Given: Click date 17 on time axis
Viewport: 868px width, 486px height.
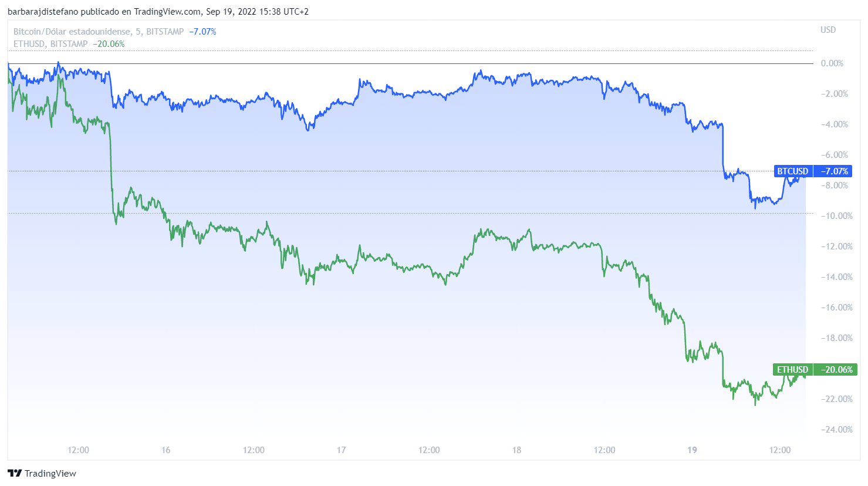Looking at the screenshot, I should coord(342,450).
